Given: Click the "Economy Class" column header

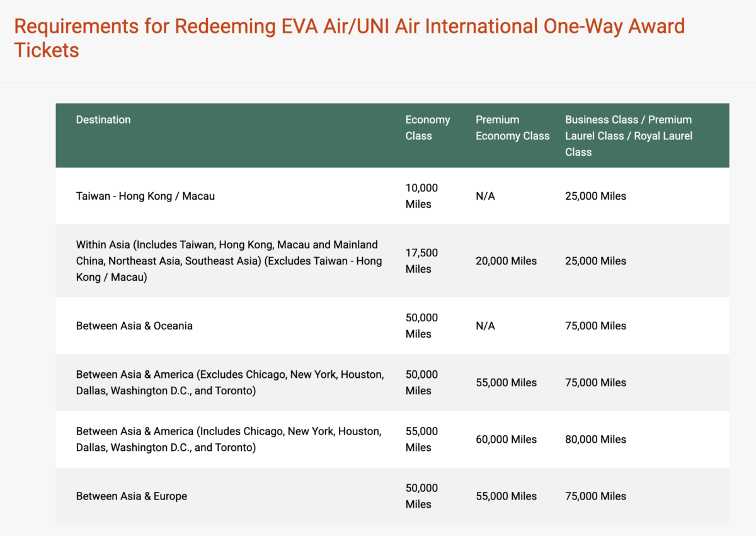Looking at the screenshot, I should [x=428, y=128].
